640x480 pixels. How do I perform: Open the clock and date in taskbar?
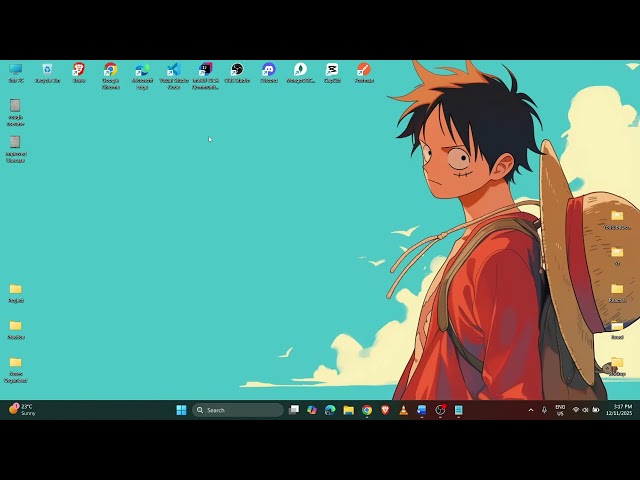620,410
